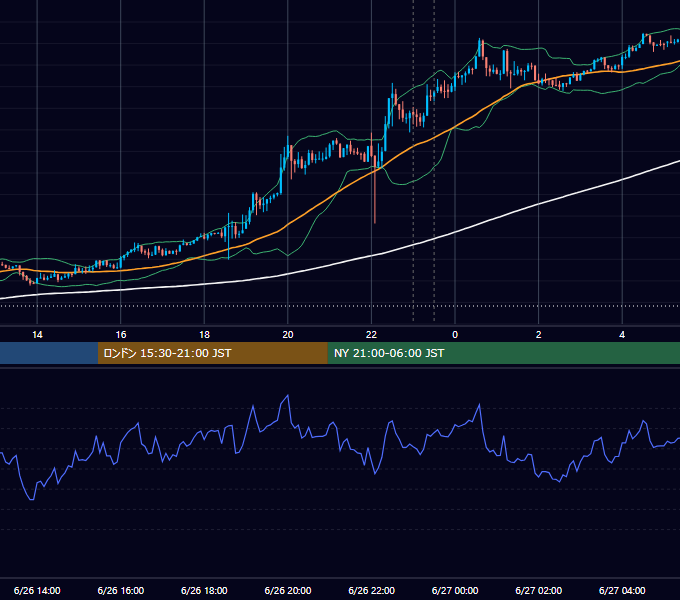680x600 pixels.
Task: Click the 6/26 16:00 date label
Action: (121, 590)
